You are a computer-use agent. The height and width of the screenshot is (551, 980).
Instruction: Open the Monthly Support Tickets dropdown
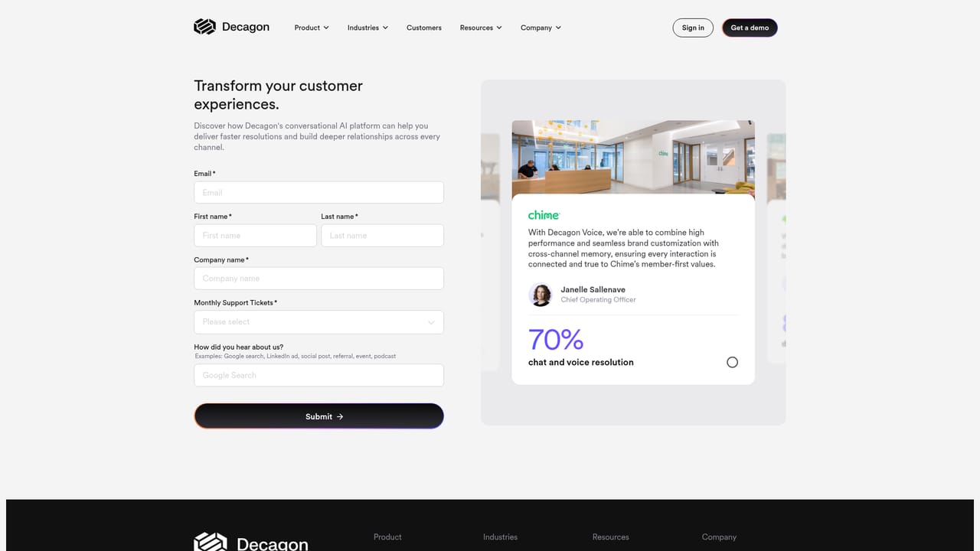[x=318, y=322]
